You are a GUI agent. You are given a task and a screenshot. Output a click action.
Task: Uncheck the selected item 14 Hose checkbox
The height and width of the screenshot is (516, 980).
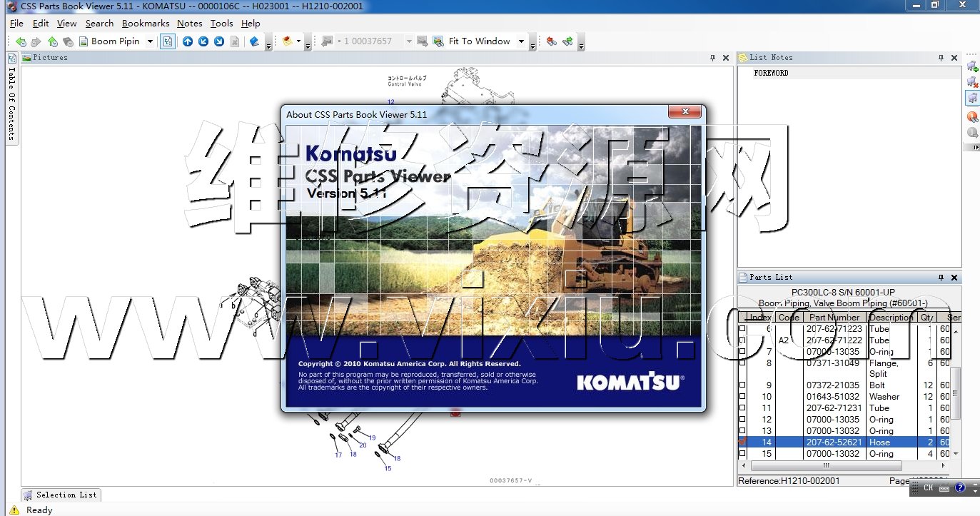(x=742, y=442)
